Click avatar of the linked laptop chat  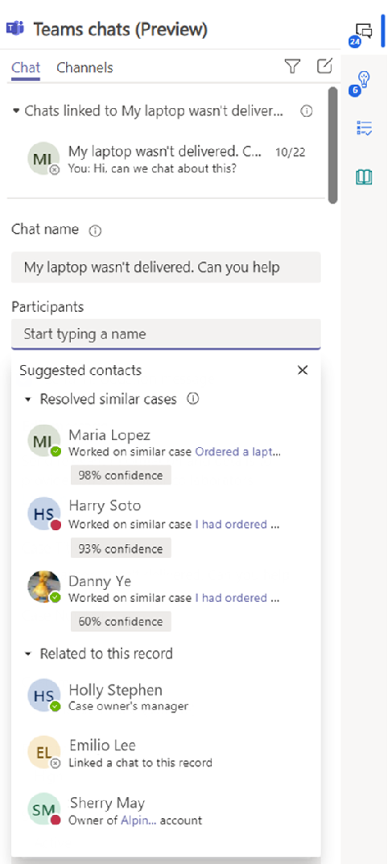(43, 158)
